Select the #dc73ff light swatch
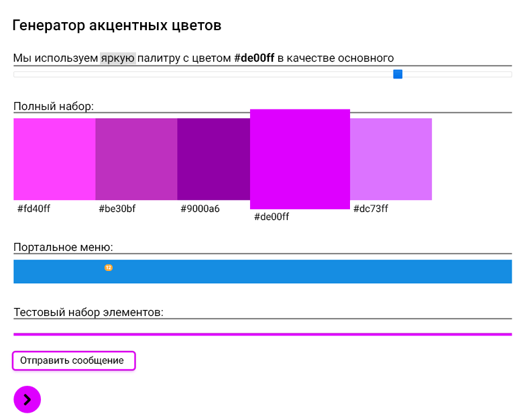 pos(391,159)
